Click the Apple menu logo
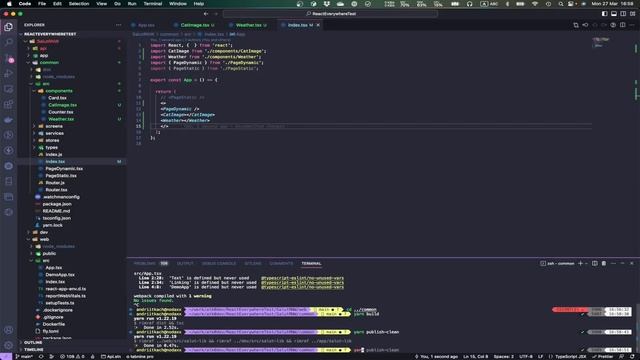Image resolution: width=640 pixels, height=360 pixels. (9, 4)
